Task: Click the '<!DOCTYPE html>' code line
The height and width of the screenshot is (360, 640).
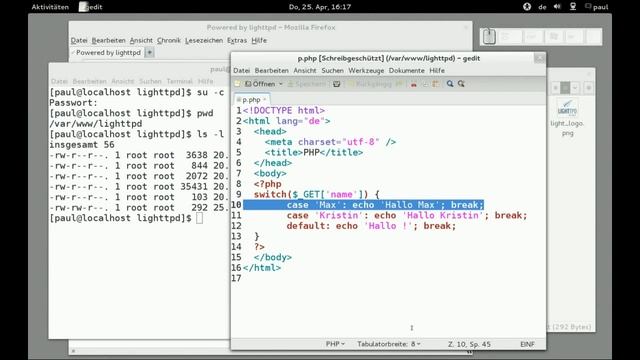Action: (284, 111)
